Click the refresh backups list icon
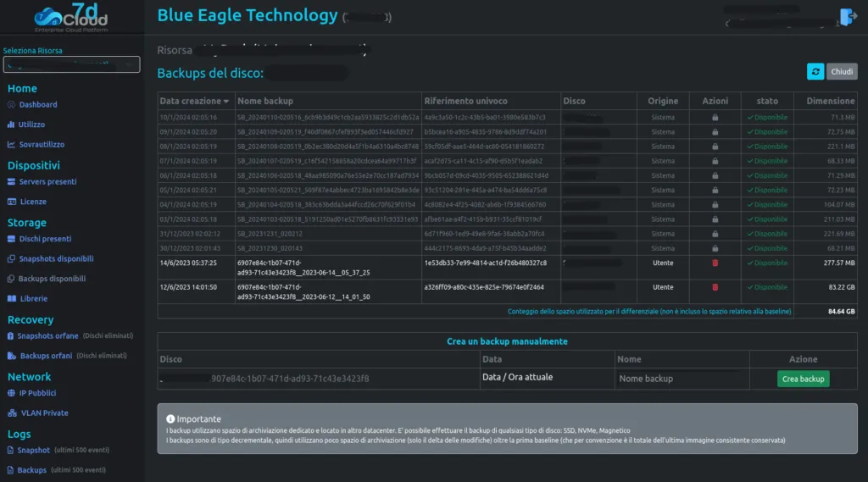The image size is (868, 482). (x=815, y=71)
